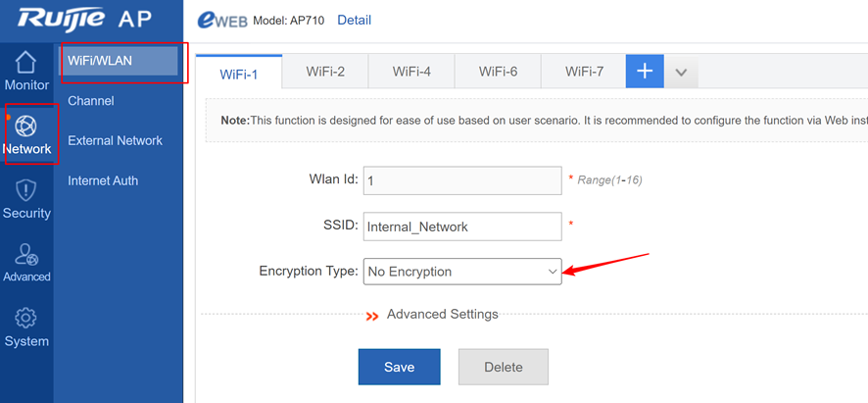The image size is (868, 403).
Task: Switch to the WiFi-6 tab
Action: [499, 72]
